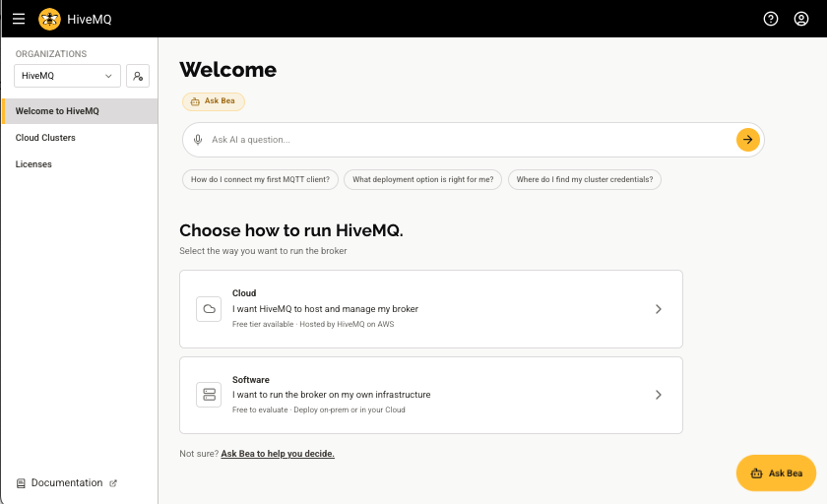The height and width of the screenshot is (504, 827).
Task: Click the ORGANIZATIONS label
Action: (x=51, y=54)
